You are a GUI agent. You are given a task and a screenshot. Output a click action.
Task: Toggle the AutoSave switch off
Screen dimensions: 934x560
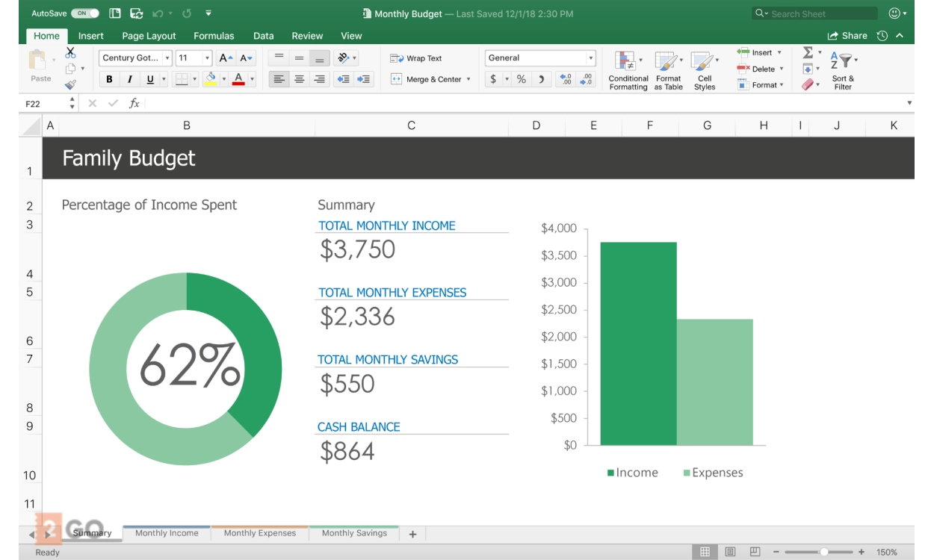click(85, 13)
